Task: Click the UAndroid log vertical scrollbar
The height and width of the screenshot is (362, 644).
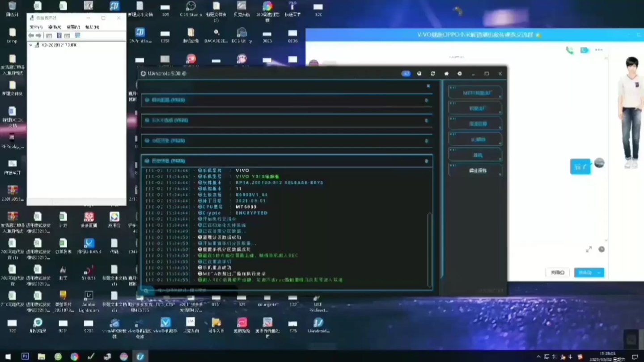Action: (x=430, y=250)
